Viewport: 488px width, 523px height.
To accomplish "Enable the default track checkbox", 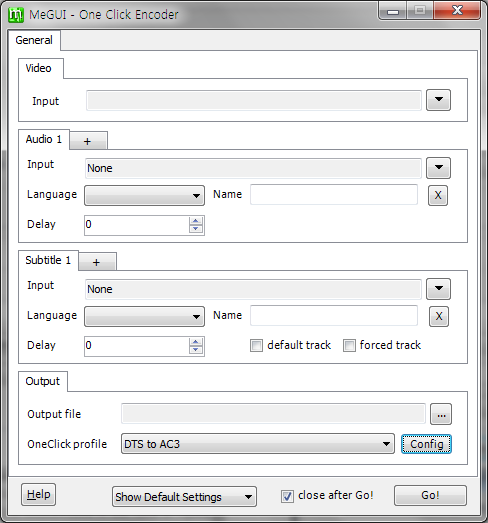I will click(256, 346).
